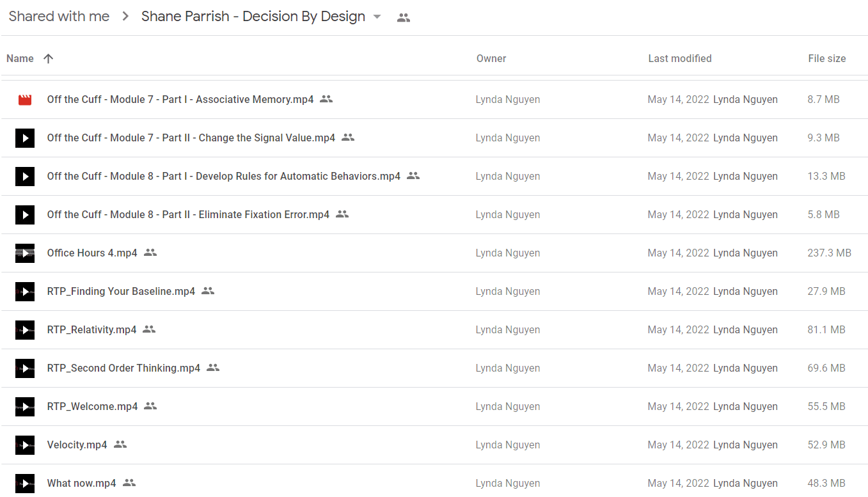Viewport: 868px width, 497px height.
Task: Click the shared icon next to Velocity.mp4
Action: pyautogui.click(x=120, y=445)
